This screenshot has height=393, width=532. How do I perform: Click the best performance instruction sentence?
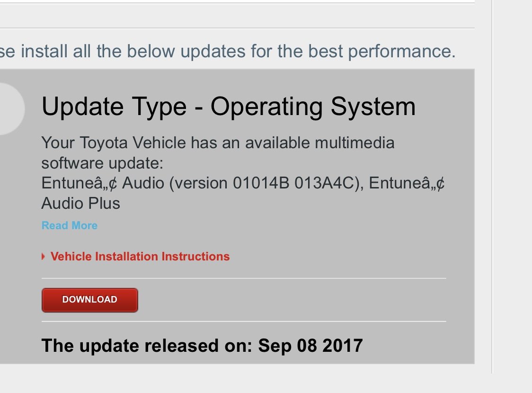[x=228, y=51]
